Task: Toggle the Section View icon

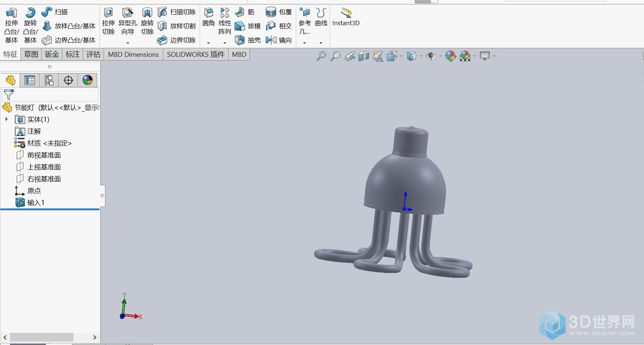Action: (364, 56)
